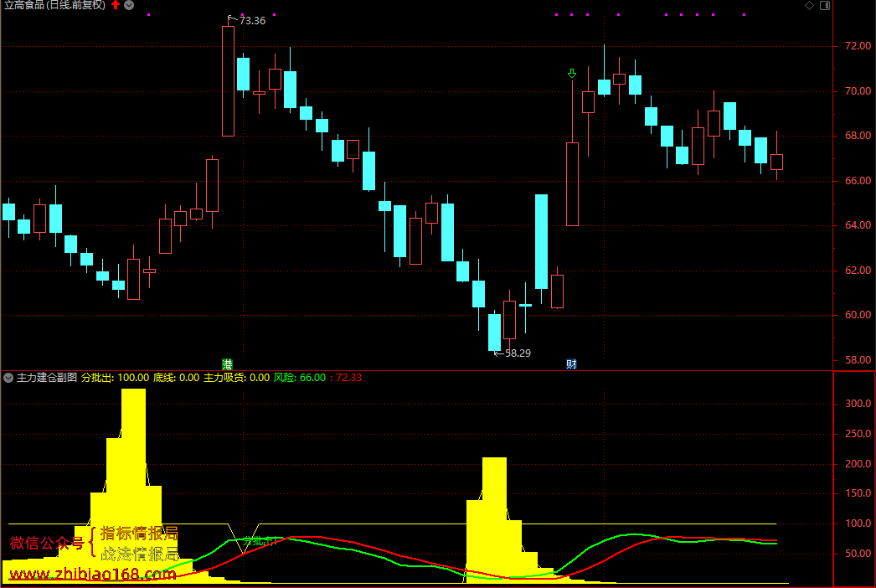This screenshot has height=588, width=876.
Task: Open the dropdown circle next to 立高食品 title
Action: coord(129,5)
